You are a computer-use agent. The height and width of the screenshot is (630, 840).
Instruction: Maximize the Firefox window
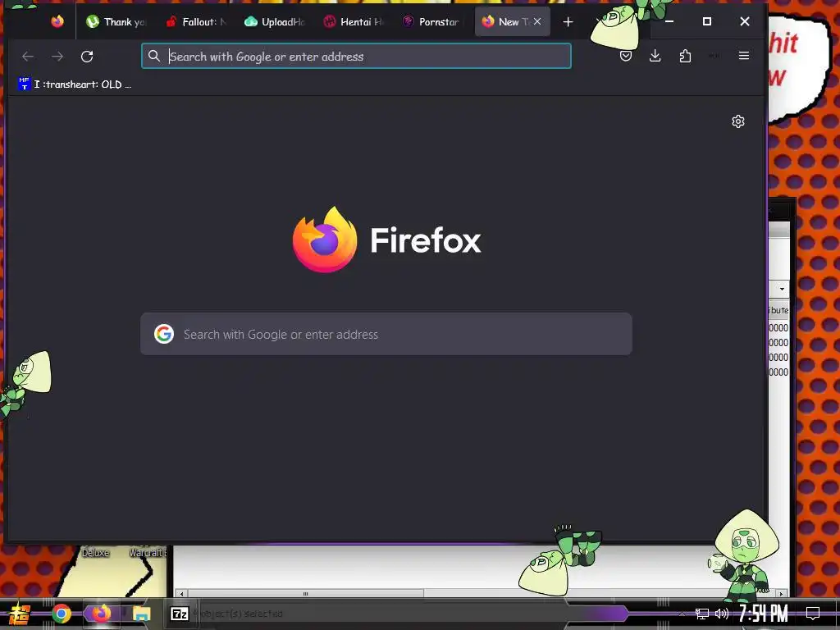point(706,21)
